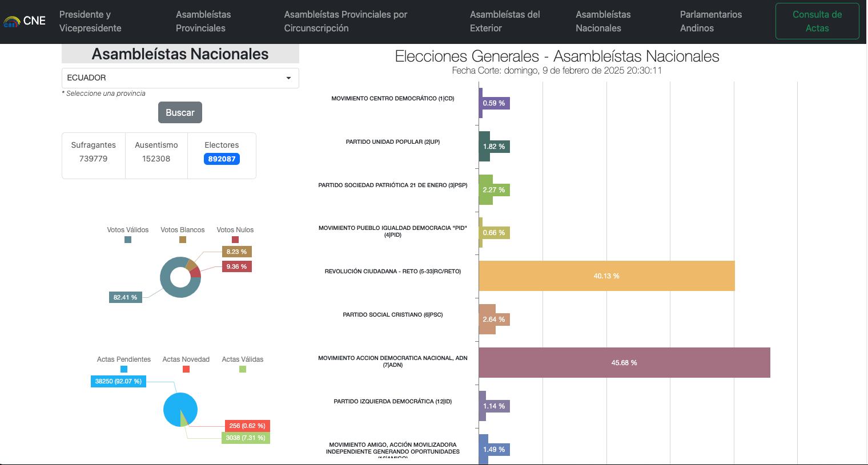Go to Asambleístas Provinciales page
Image resolution: width=868 pixels, height=465 pixels.
tap(203, 21)
